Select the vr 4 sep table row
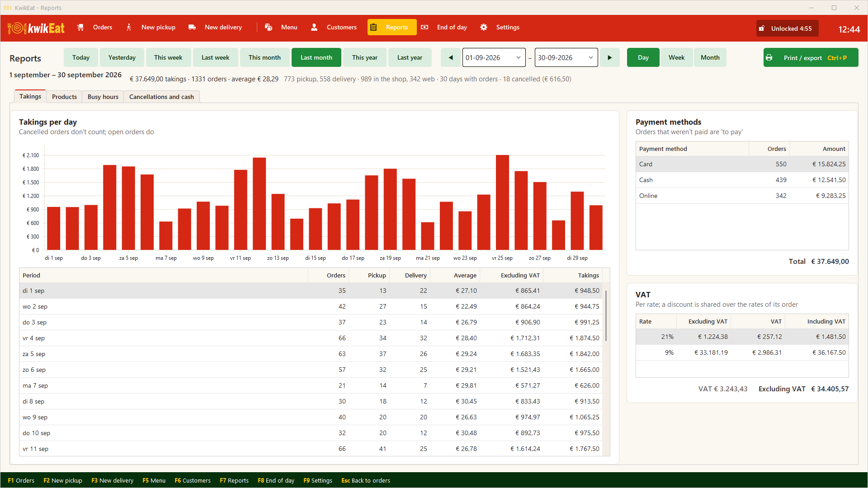This screenshot has width=868, height=488. (311, 338)
